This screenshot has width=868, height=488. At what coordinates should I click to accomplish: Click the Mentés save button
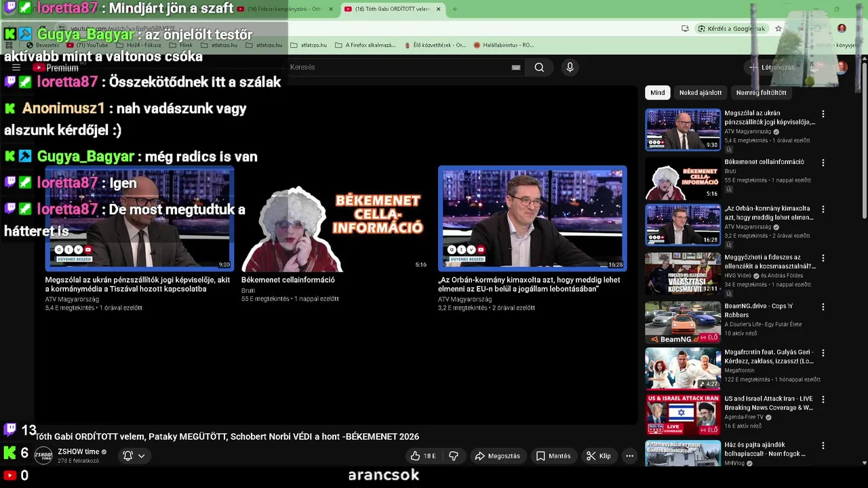(553, 456)
